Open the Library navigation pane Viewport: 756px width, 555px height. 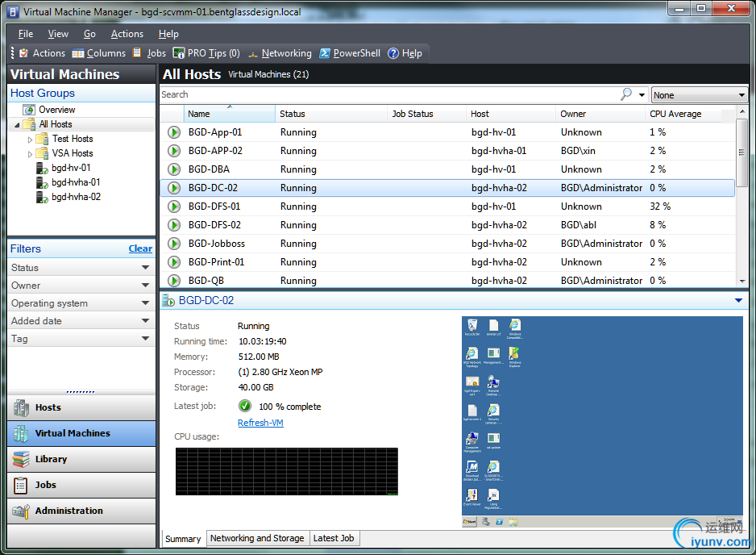81,460
